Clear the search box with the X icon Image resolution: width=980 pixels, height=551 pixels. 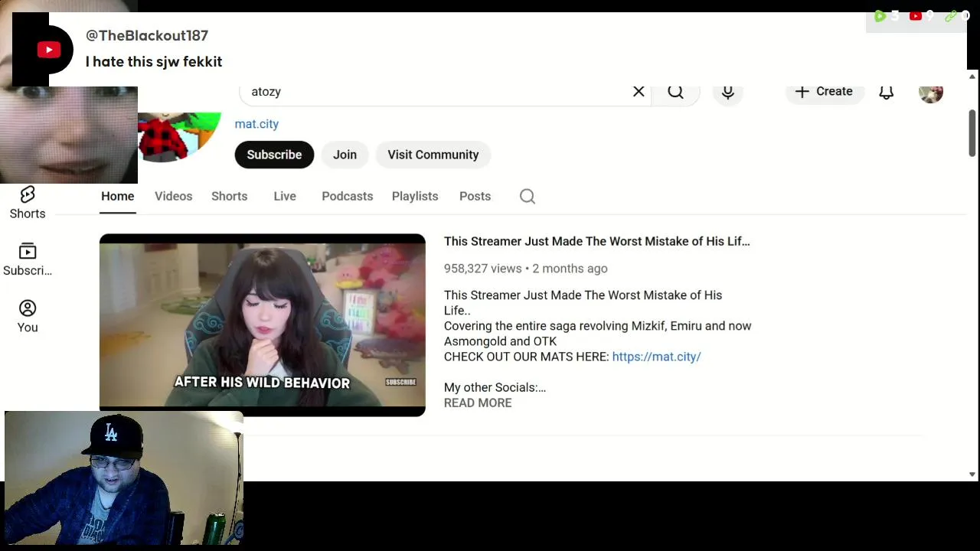tap(639, 92)
